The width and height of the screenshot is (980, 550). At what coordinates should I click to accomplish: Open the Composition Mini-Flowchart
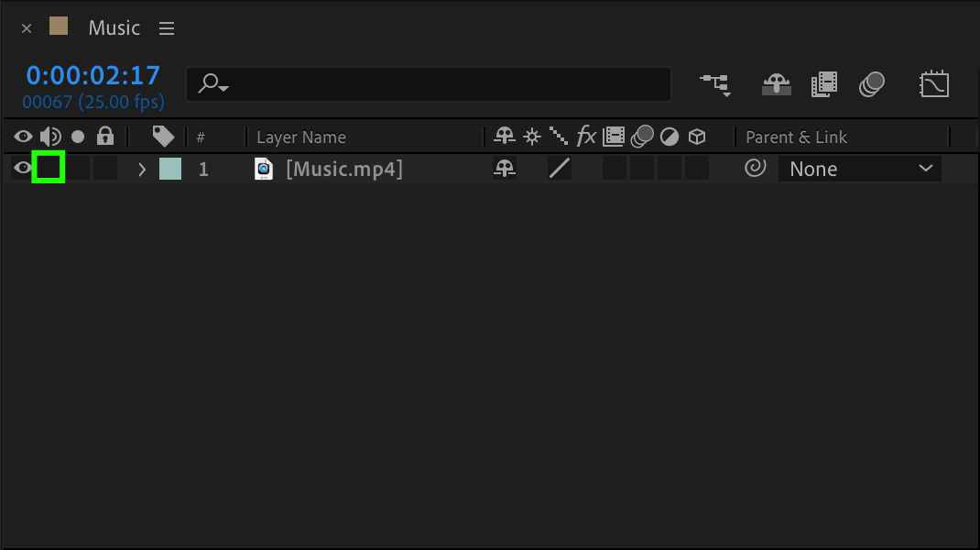[x=715, y=84]
